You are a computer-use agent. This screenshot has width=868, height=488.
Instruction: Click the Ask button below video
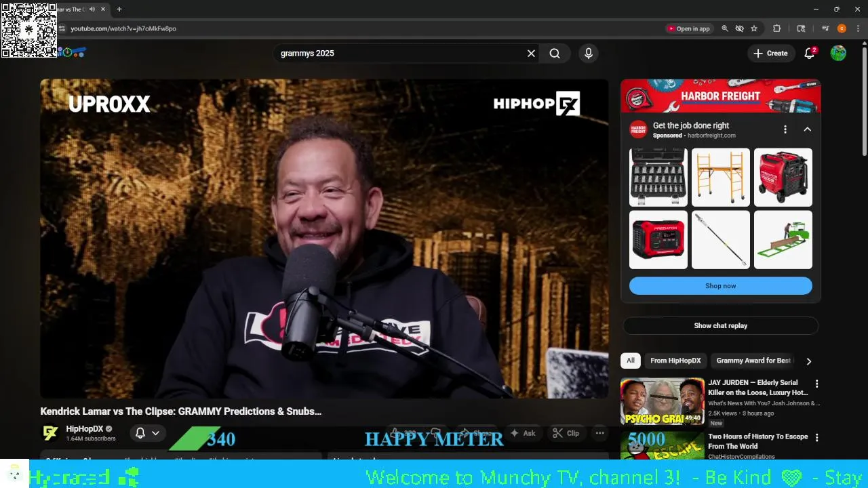point(523,433)
